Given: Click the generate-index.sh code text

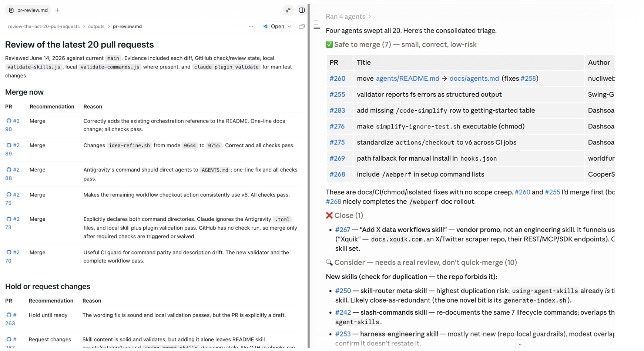Looking at the screenshot, I should point(535,300).
